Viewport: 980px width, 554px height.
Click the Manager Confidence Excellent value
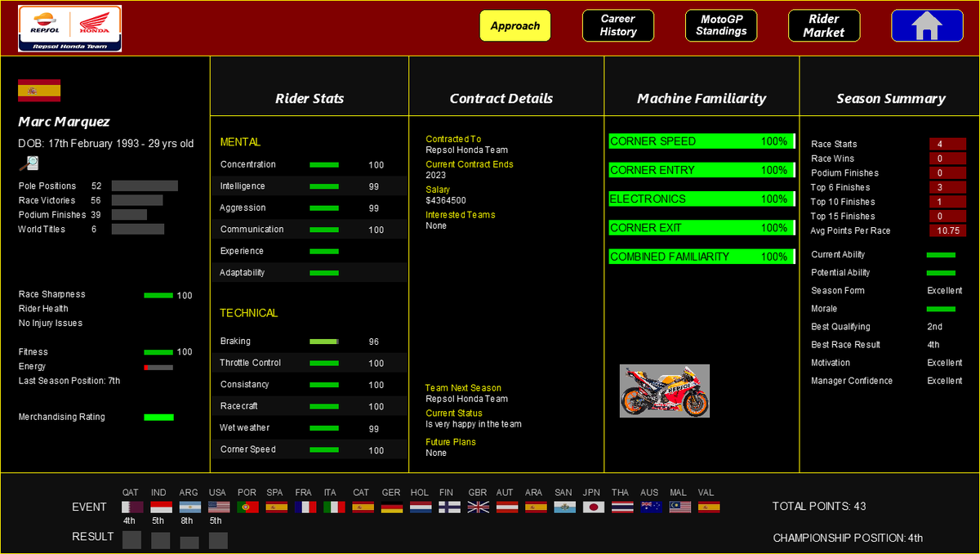945,381
